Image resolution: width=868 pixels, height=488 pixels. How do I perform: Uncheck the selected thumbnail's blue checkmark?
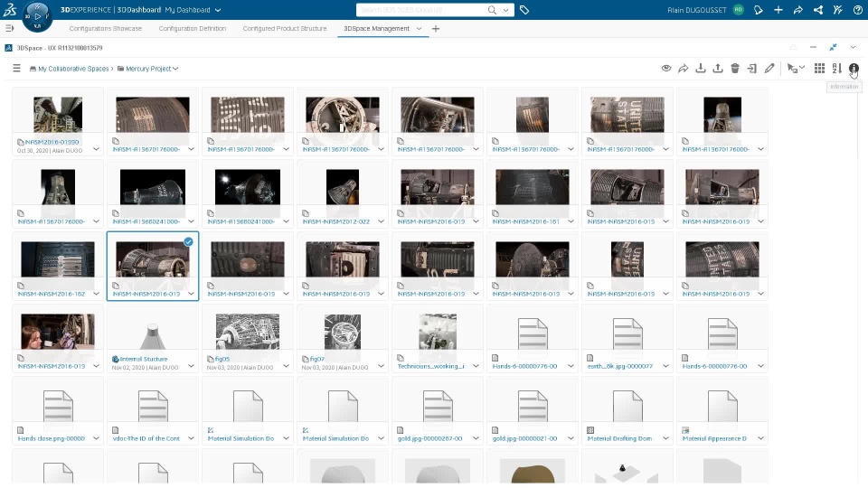[x=188, y=242]
